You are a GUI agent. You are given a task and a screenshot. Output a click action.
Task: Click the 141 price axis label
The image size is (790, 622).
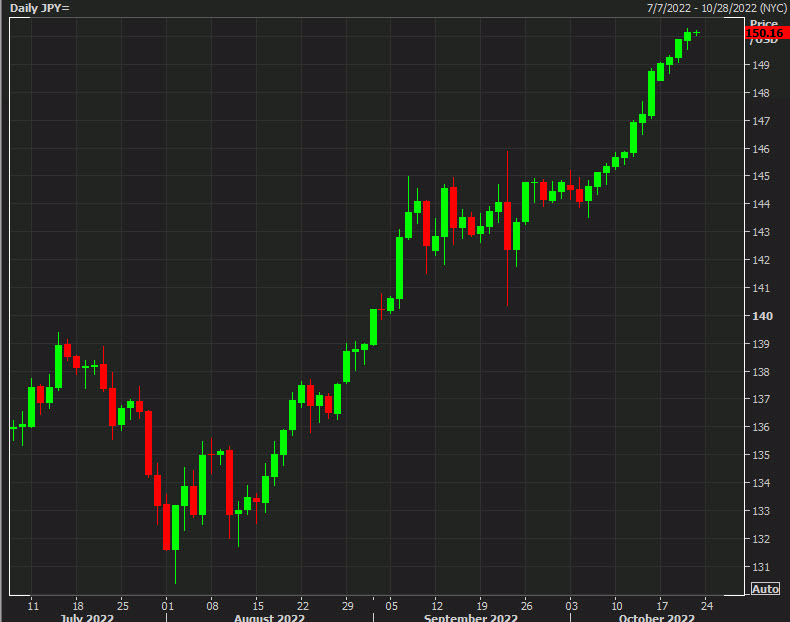tap(760, 288)
